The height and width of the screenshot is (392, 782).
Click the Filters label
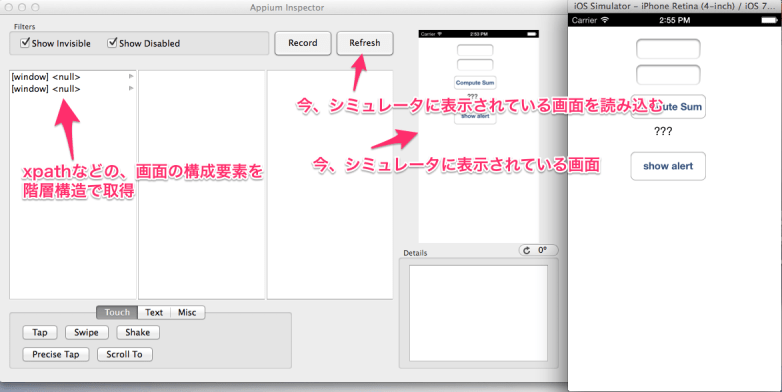click(x=24, y=26)
